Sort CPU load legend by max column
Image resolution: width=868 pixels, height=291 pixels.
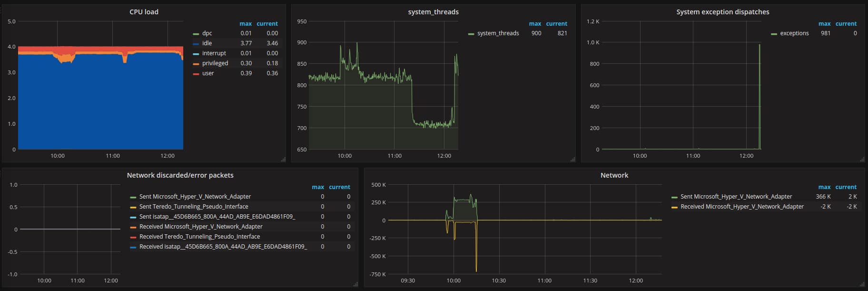tap(246, 24)
